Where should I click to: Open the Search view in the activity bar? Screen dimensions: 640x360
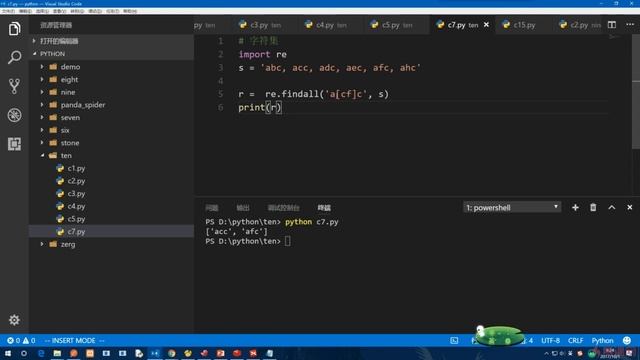point(14,57)
